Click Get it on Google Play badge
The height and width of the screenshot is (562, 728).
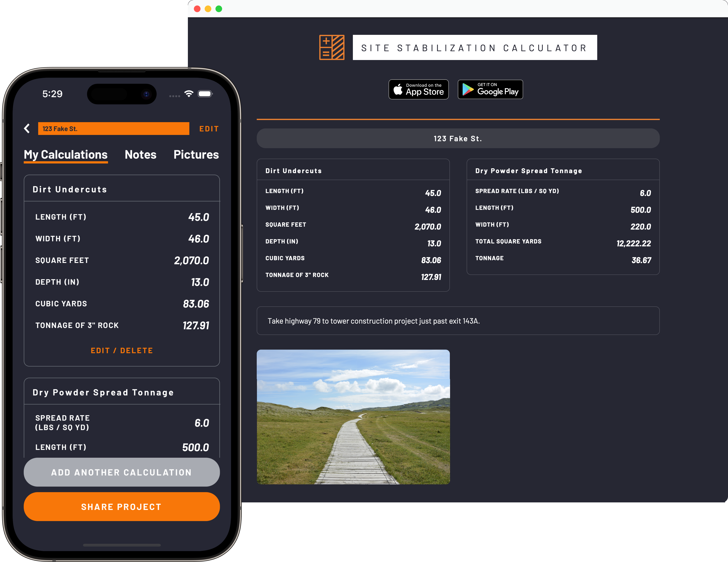(490, 89)
